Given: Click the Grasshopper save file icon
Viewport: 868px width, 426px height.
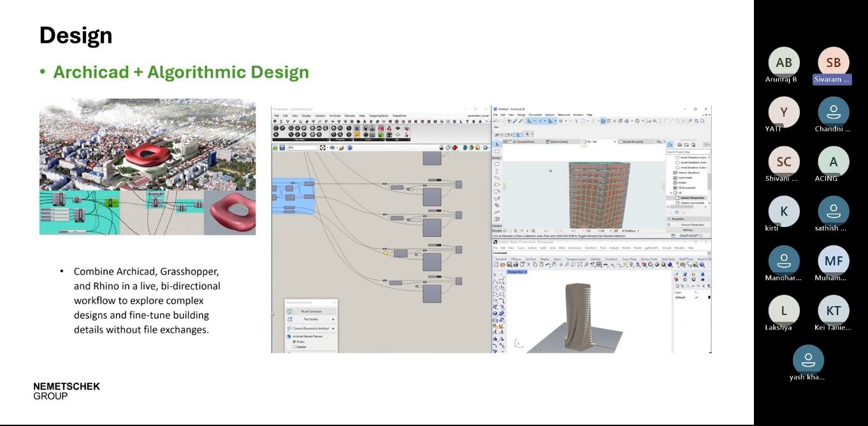Looking at the screenshot, I should coord(282,148).
